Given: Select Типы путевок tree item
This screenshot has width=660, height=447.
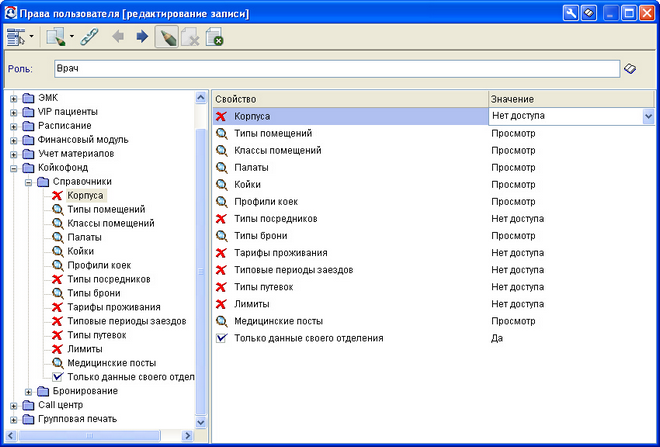Looking at the screenshot, I should (x=97, y=335).
